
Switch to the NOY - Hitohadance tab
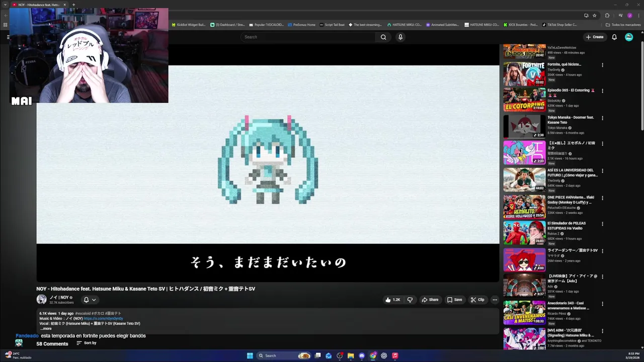[39, 5]
